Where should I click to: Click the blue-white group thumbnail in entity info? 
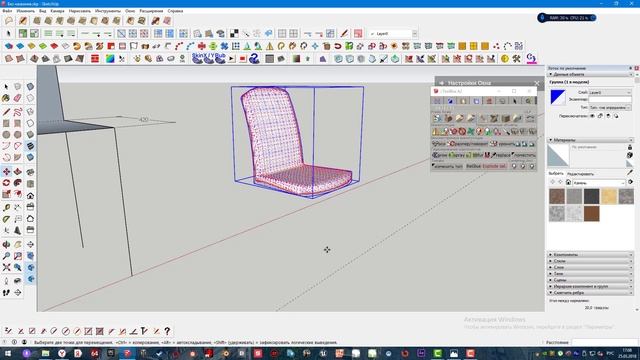558,97
